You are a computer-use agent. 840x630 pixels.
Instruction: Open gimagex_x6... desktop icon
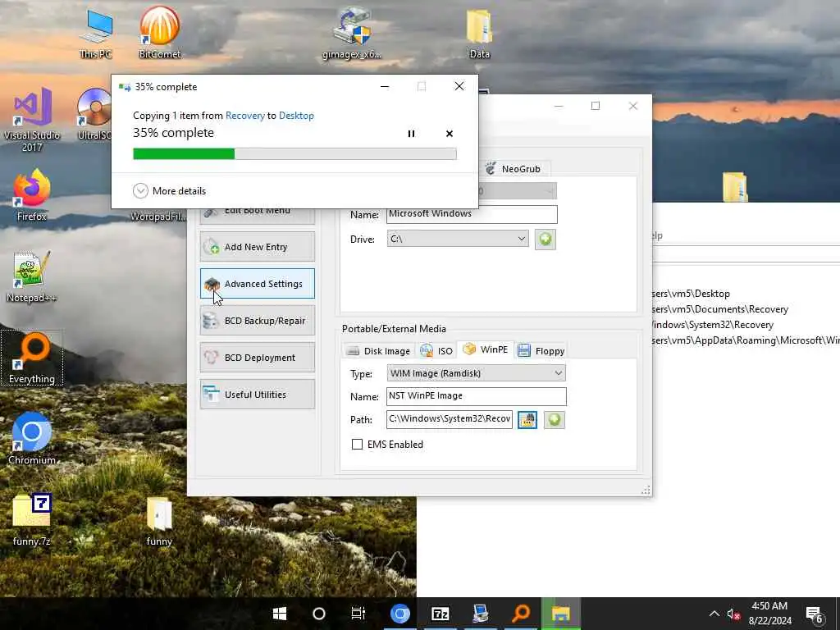coord(352,33)
